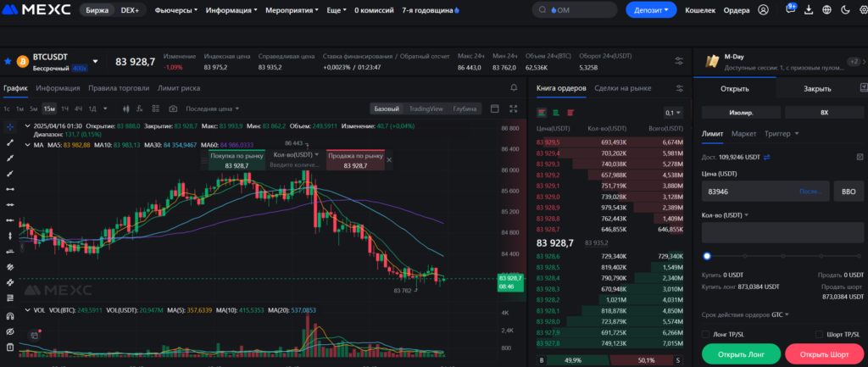Switch chart to TradingView mode
This screenshot has height=367, width=868.
(x=426, y=108)
